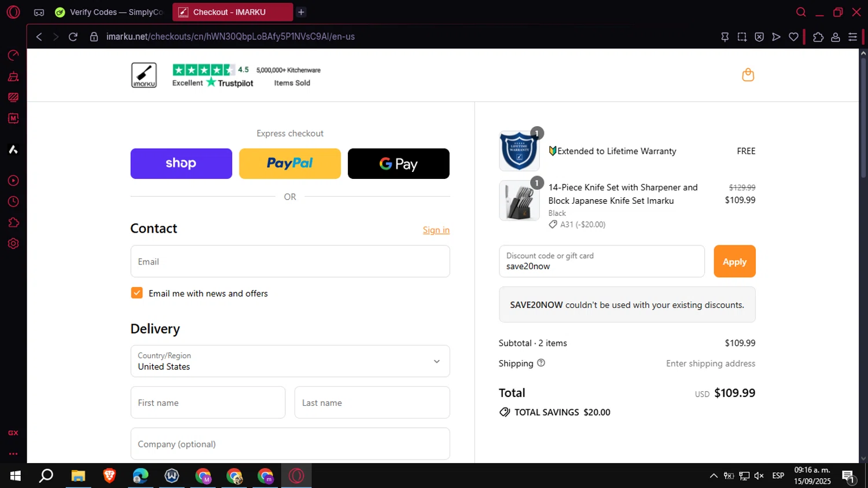
Task: Open GX Cleaner sidebar icon
Action: (x=13, y=76)
